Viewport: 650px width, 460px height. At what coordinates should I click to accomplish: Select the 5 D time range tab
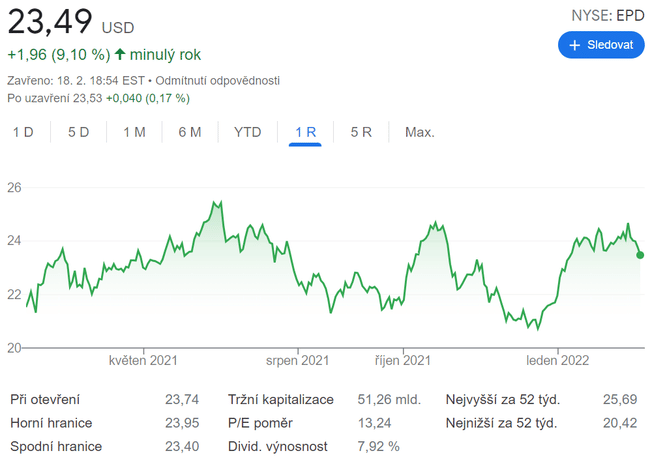pos(78,132)
